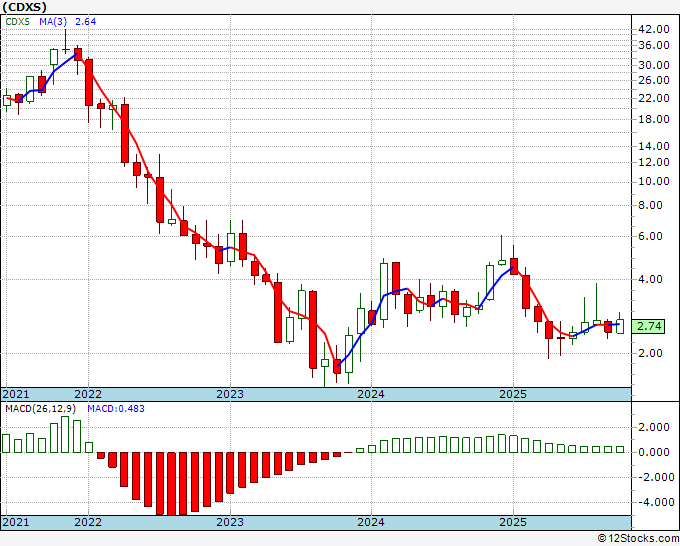Screen dimensions: 680x546
Task: Click 2024 on the price chart timeline
Action: [x=371, y=394]
